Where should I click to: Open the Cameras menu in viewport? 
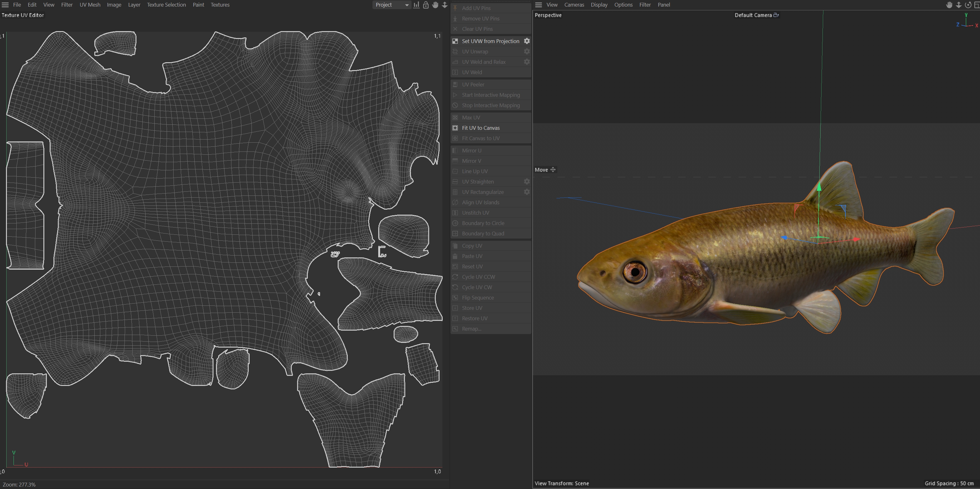point(574,5)
